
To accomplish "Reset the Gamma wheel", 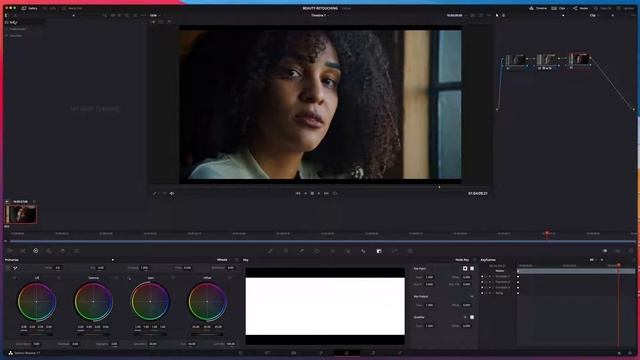I will coord(116,278).
